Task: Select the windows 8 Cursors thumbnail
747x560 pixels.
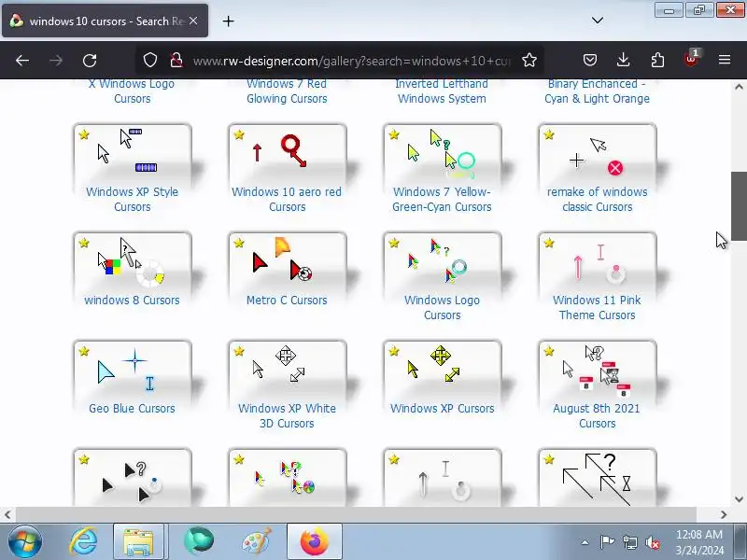Action: point(133,262)
